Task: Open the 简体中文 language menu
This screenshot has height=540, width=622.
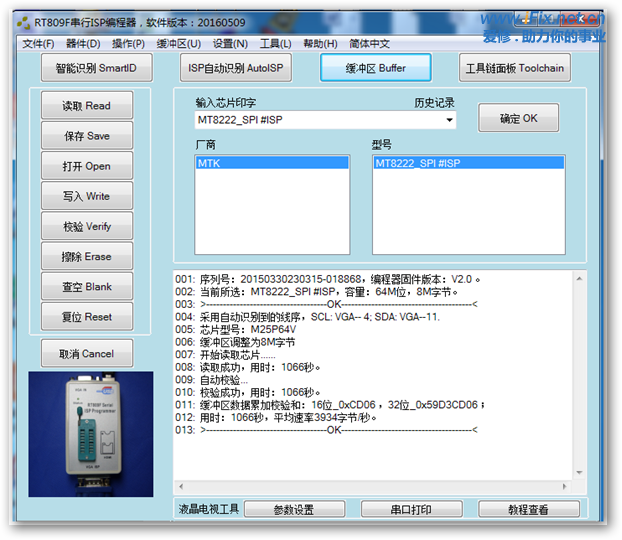Action: point(369,44)
